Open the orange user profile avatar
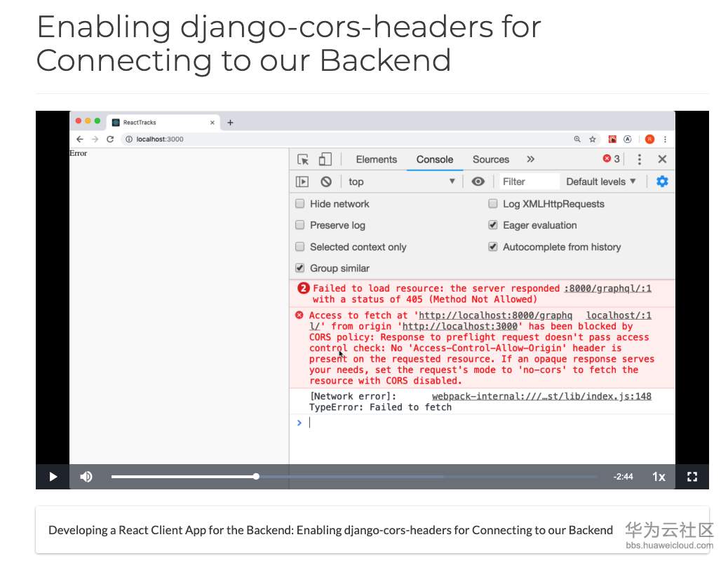 (x=649, y=140)
